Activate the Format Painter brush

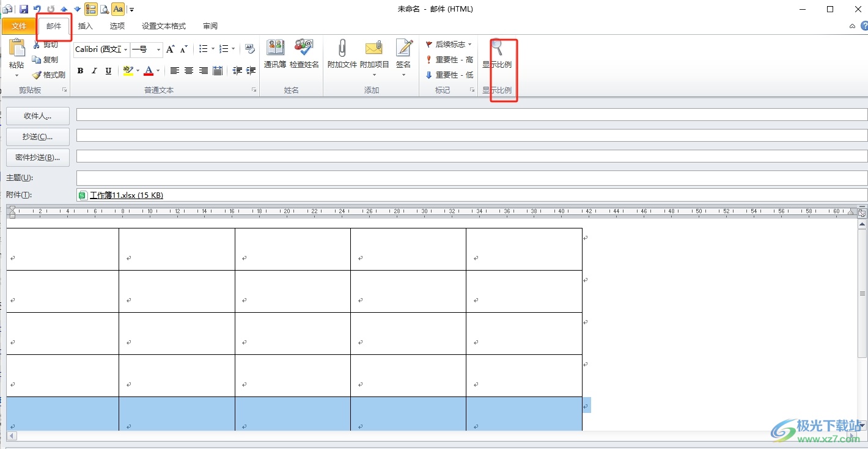coord(50,75)
